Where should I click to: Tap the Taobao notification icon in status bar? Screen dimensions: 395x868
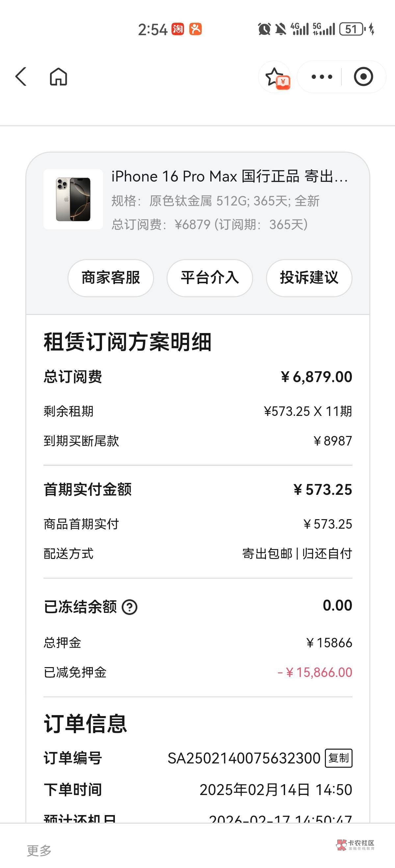coord(178,29)
